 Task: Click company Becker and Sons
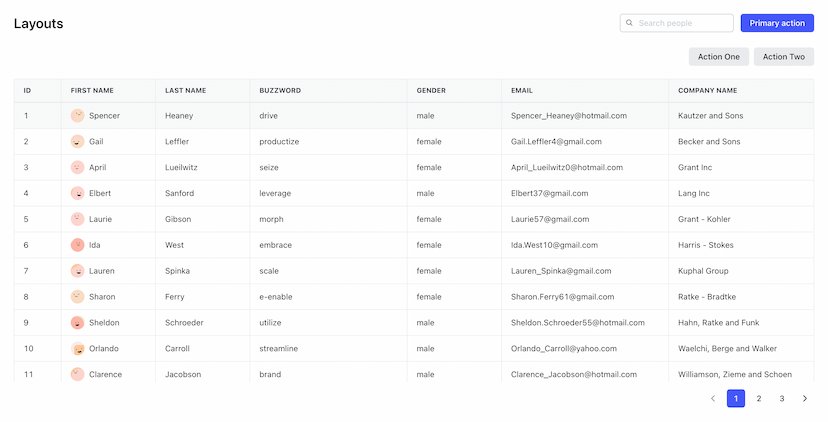pos(709,142)
